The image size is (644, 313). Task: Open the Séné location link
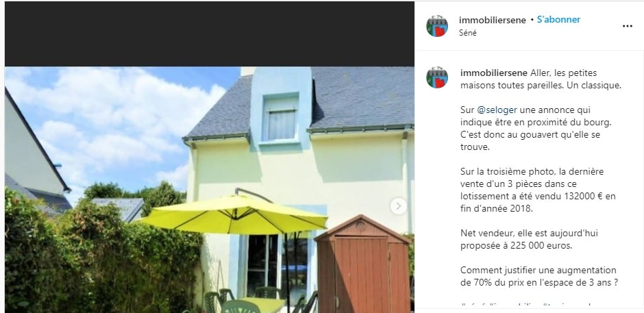468,33
